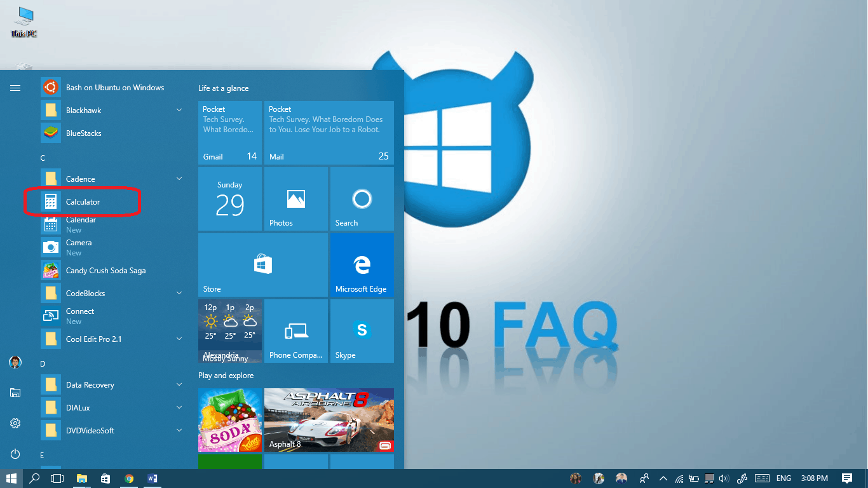The height and width of the screenshot is (488, 868).
Task: Open the Action Center notifications icon
Action: [846, 478]
